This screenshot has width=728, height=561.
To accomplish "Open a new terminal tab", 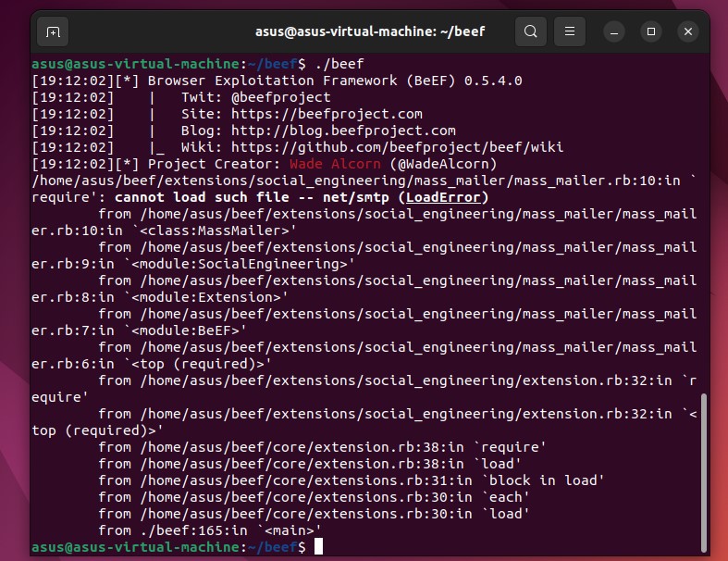I will (x=53, y=31).
